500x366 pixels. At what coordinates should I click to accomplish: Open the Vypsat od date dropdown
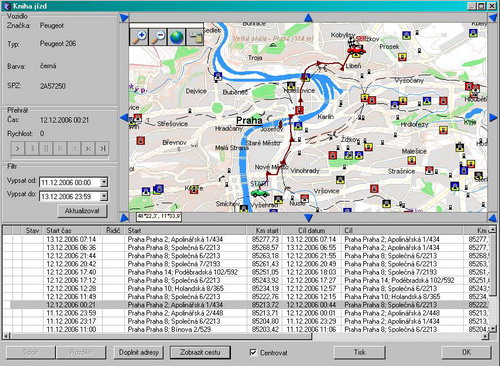(104, 182)
